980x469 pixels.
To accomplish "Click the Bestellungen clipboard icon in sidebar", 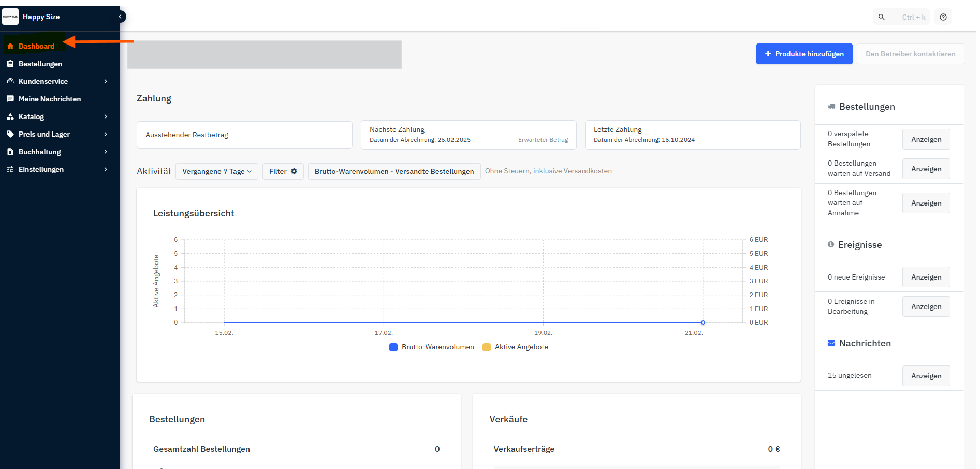I will (10, 64).
